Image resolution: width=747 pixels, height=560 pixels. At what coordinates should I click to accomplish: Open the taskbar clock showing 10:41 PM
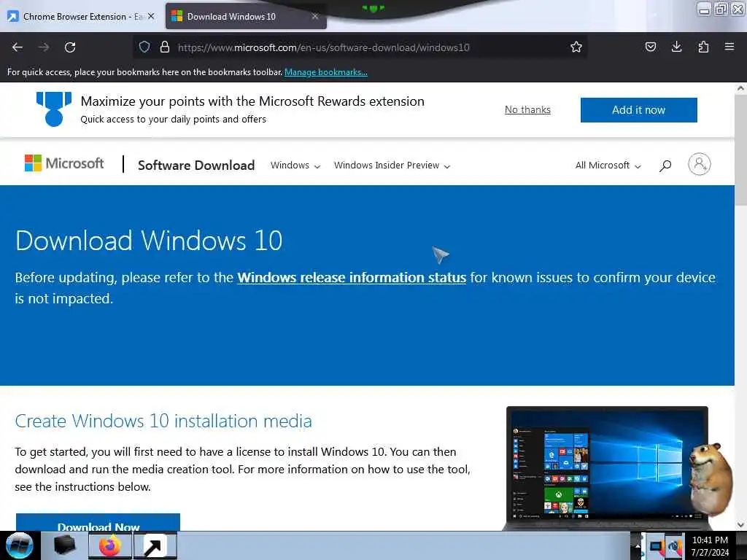710,545
